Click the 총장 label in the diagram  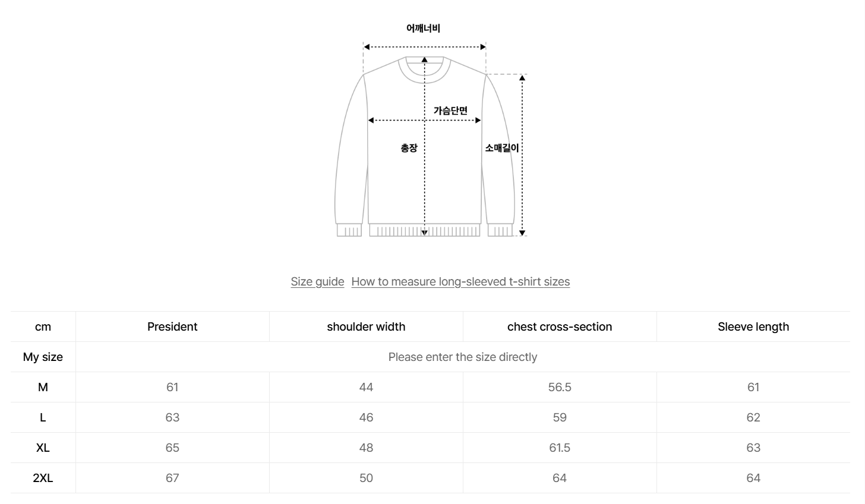(409, 148)
